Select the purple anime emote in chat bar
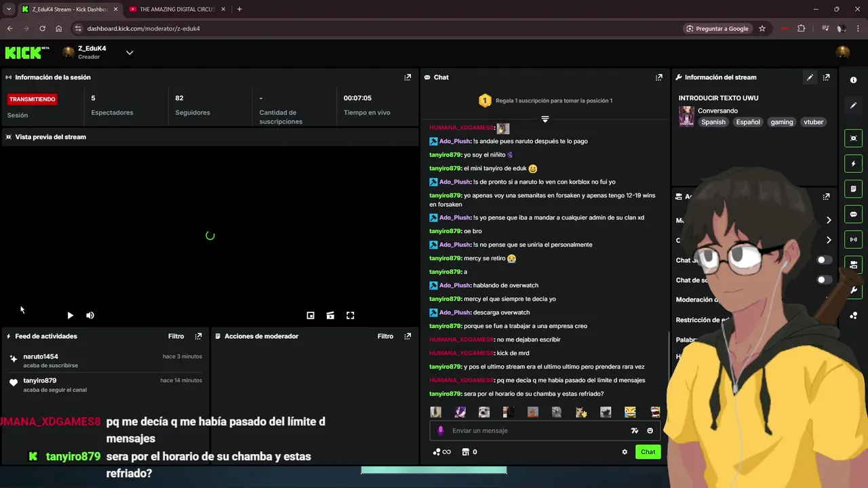 coord(460,412)
